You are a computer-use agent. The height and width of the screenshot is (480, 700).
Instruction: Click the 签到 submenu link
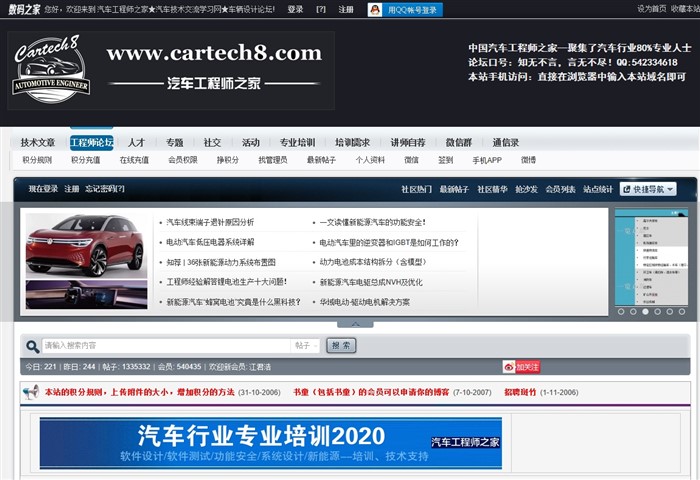point(446,160)
